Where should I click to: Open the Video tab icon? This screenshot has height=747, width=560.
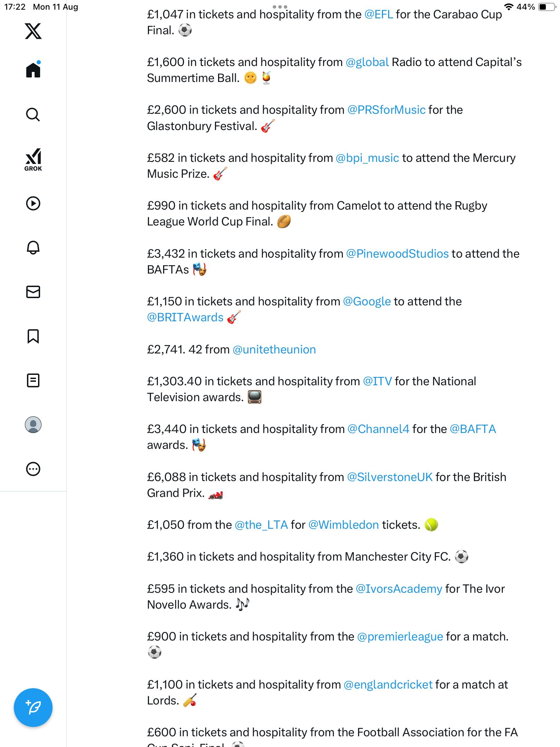click(x=33, y=203)
